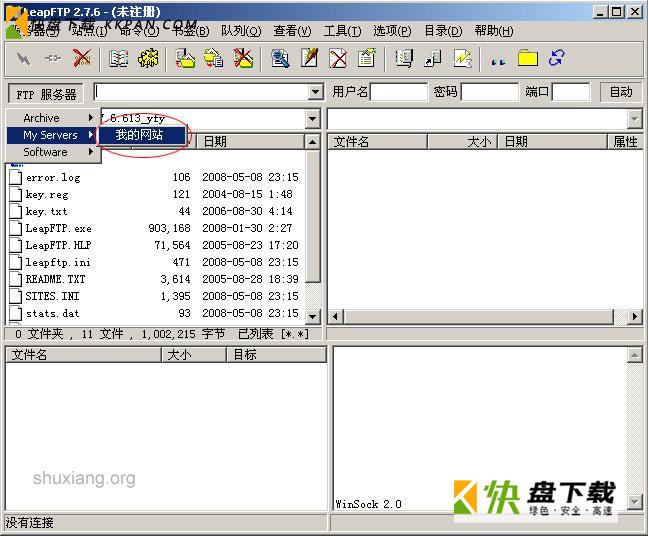648x536 pixels.
Task: Click the globe with folder queue icon
Action: [x=214, y=58]
